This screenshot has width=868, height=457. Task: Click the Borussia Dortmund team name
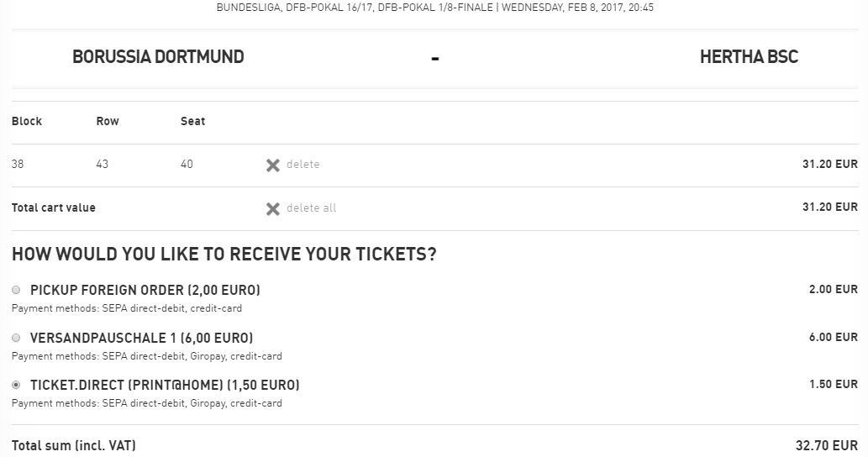pos(158,57)
